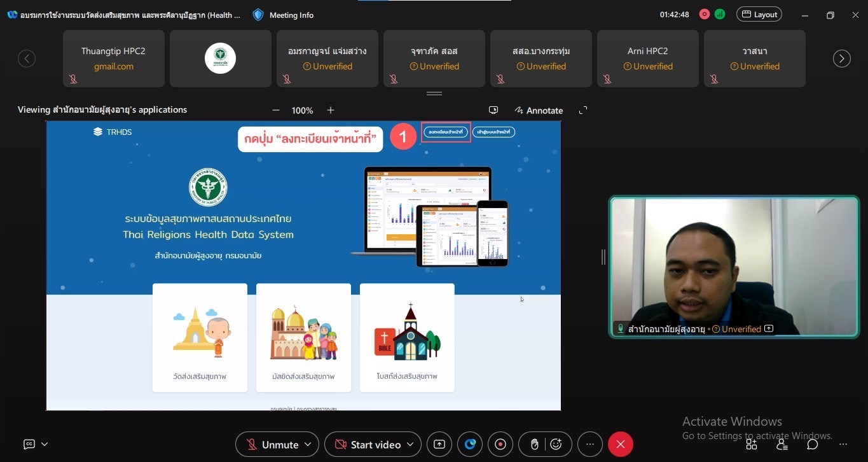Open the Layout options
The width and height of the screenshot is (868, 462).
[759, 14]
